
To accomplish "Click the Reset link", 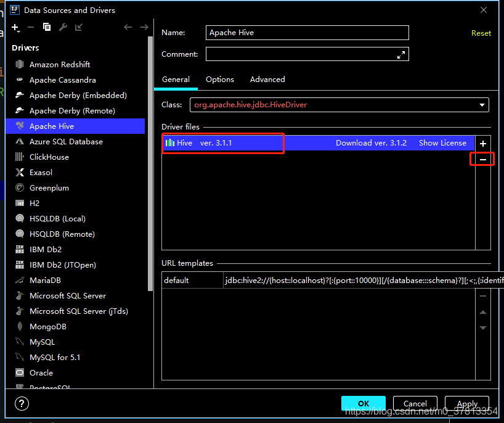I will coord(481,33).
